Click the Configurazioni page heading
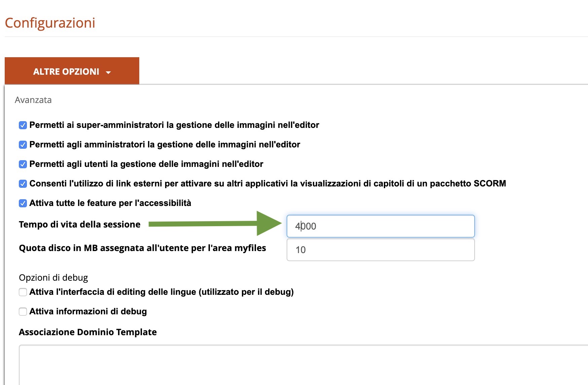 (x=50, y=23)
